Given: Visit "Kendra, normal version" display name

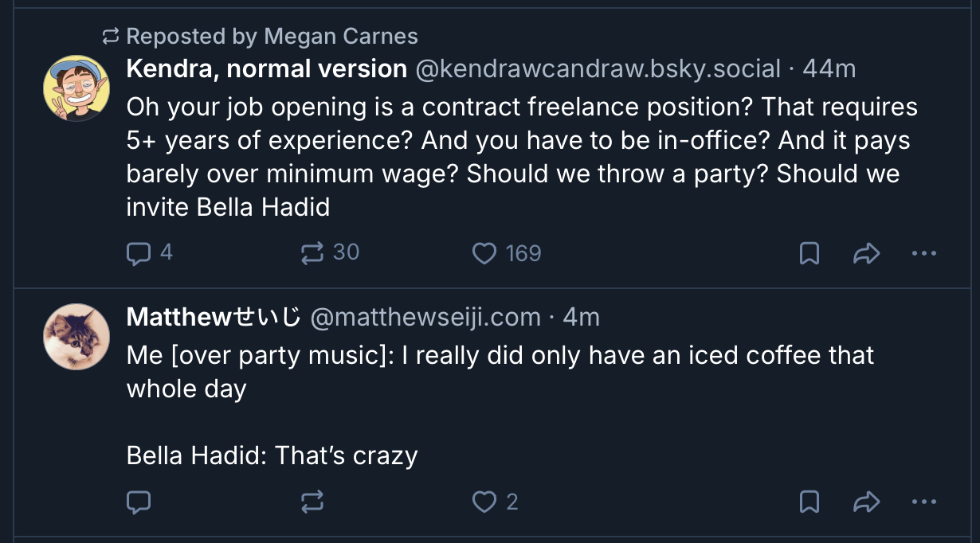Looking at the screenshot, I should [266, 69].
